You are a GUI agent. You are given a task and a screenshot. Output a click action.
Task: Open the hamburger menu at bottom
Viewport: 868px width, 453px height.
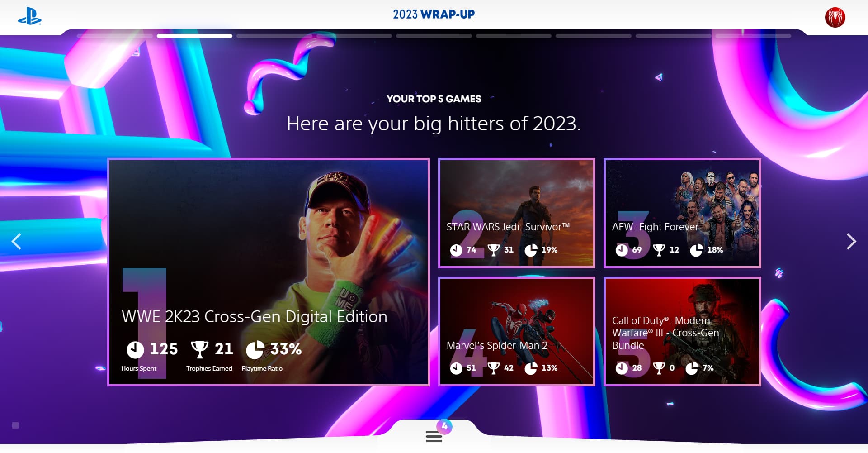tap(434, 437)
